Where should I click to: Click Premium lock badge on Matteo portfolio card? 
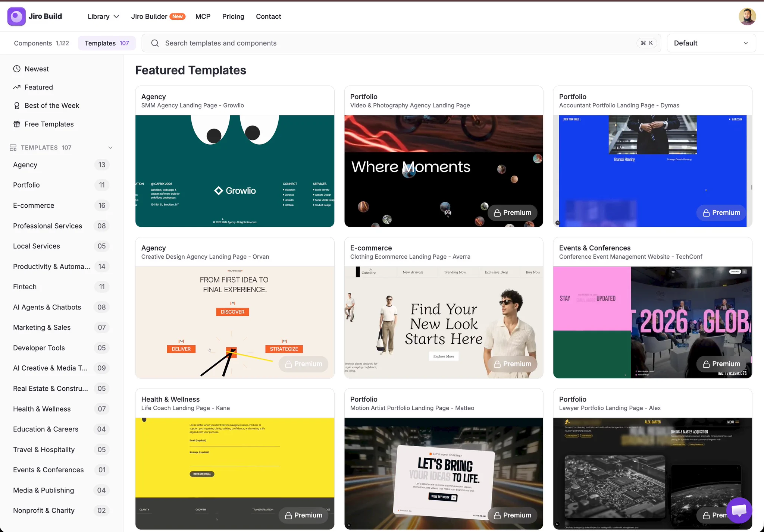[513, 515]
